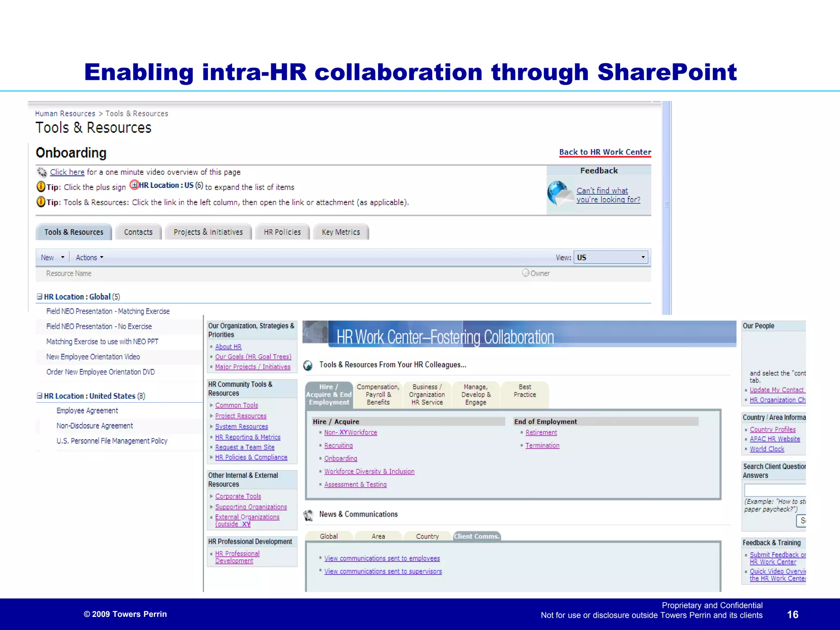This screenshot has height=630, width=840.
Task: Open Major Projects / Initiatives link
Action: coord(253,367)
